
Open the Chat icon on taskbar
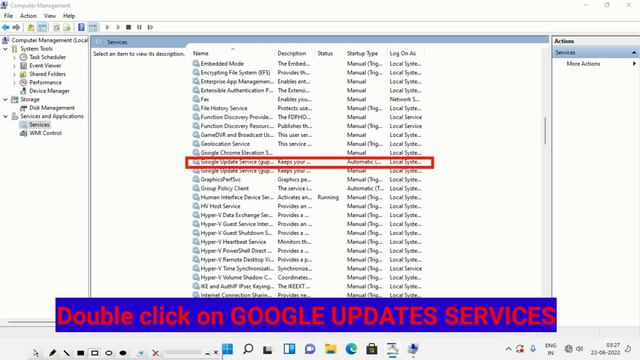(310, 349)
